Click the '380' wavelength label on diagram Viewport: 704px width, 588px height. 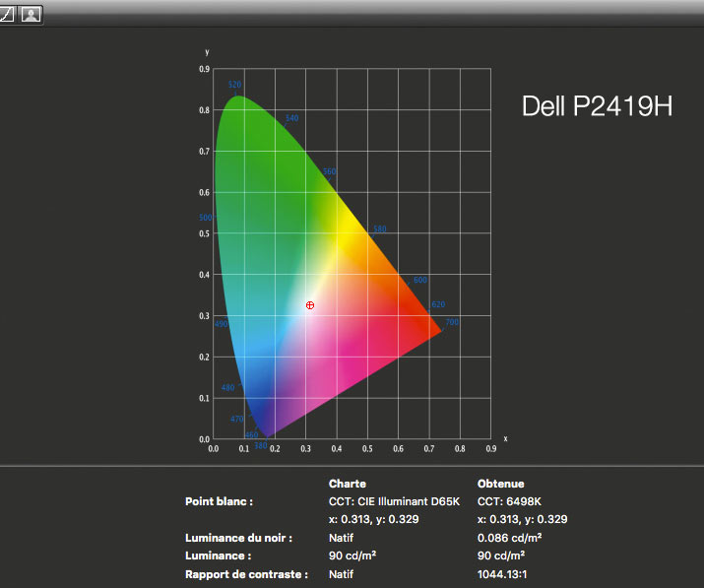point(261,445)
